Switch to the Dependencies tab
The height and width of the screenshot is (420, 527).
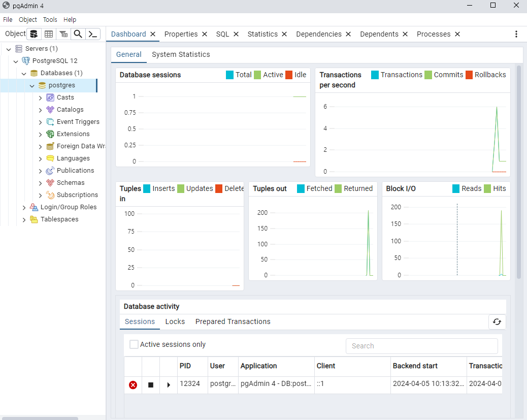319,34
